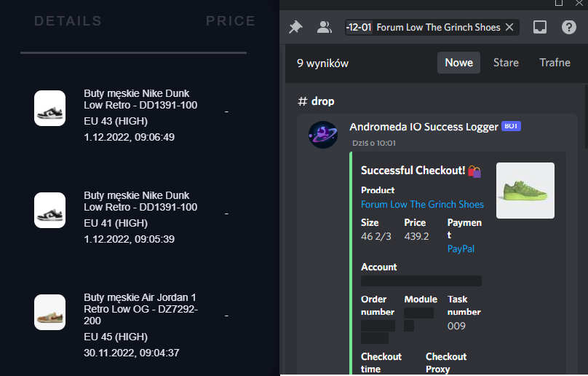This screenshot has height=376, width=588.
Task: Open the Discord help question mark icon
Action: pos(569,27)
